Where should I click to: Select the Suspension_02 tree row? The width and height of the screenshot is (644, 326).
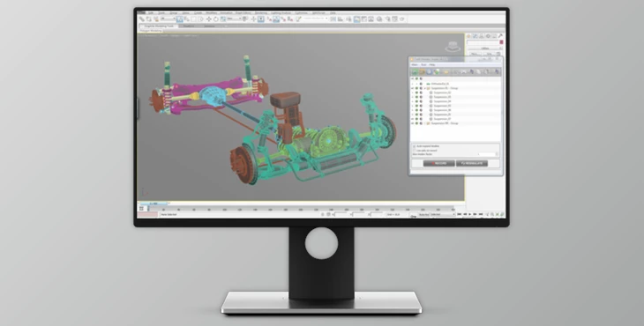click(441, 93)
